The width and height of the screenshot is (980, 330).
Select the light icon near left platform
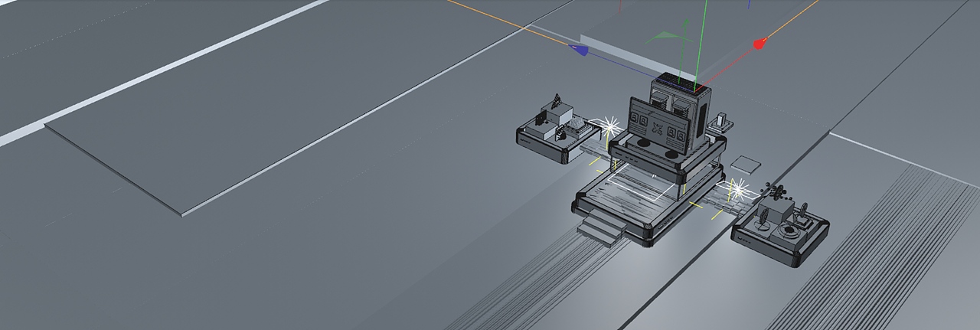(609, 126)
